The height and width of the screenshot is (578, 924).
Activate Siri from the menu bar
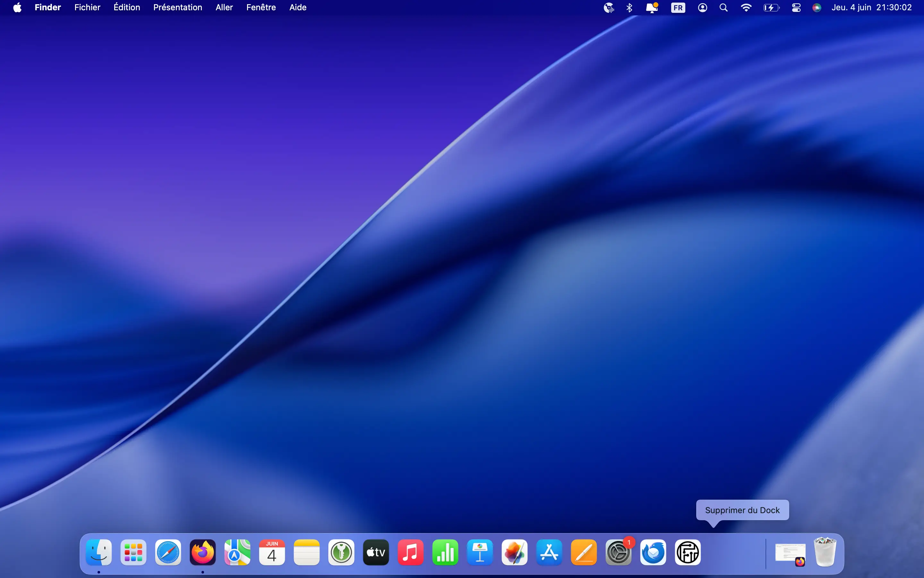817,8
